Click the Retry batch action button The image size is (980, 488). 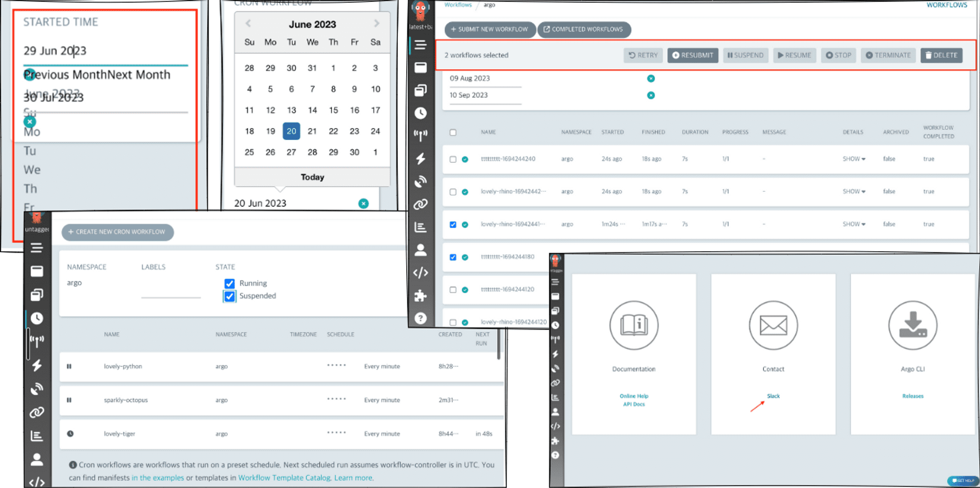coord(643,55)
